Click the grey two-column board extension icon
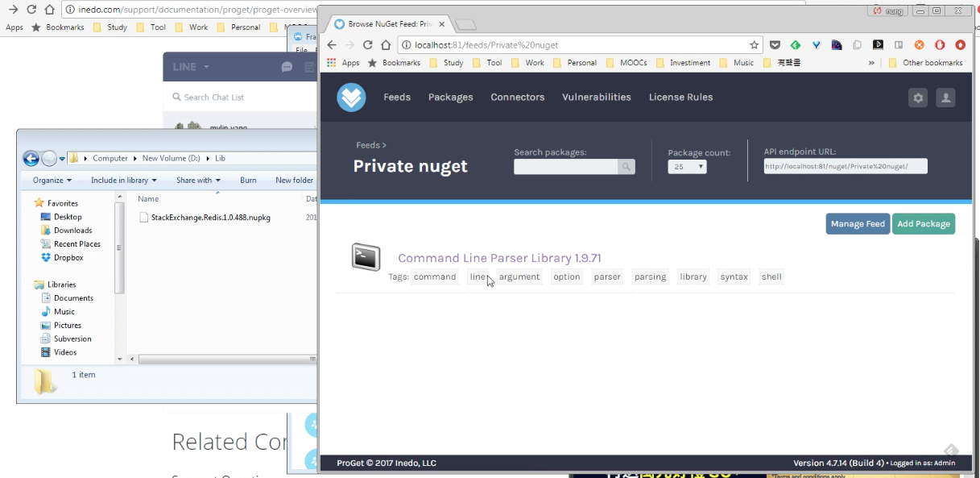This screenshot has height=478, width=980. pos(899,45)
